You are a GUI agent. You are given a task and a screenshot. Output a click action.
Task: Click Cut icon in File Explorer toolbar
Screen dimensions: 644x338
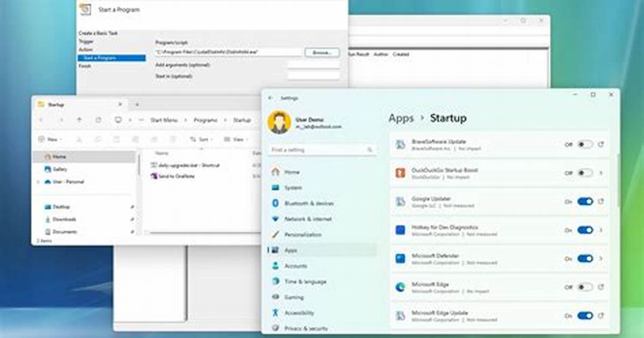click(x=79, y=139)
